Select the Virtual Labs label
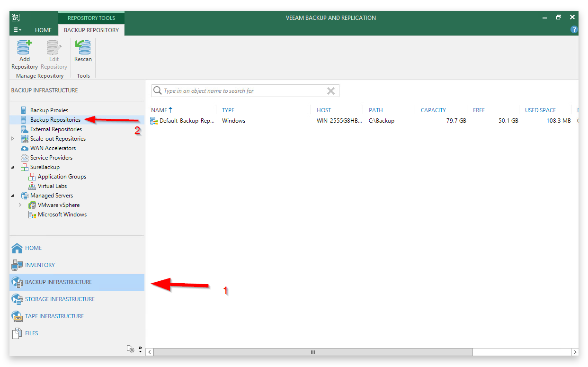The width and height of the screenshot is (588, 367). pos(52,186)
